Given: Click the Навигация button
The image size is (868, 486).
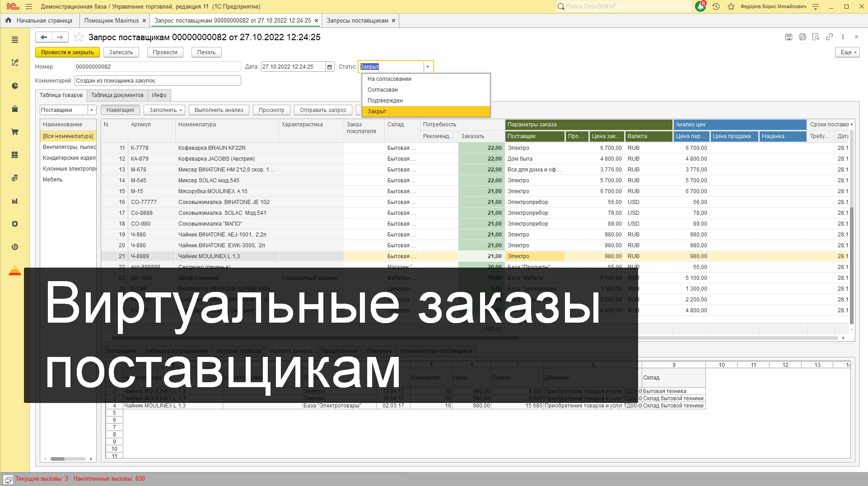Looking at the screenshot, I should 120,110.
